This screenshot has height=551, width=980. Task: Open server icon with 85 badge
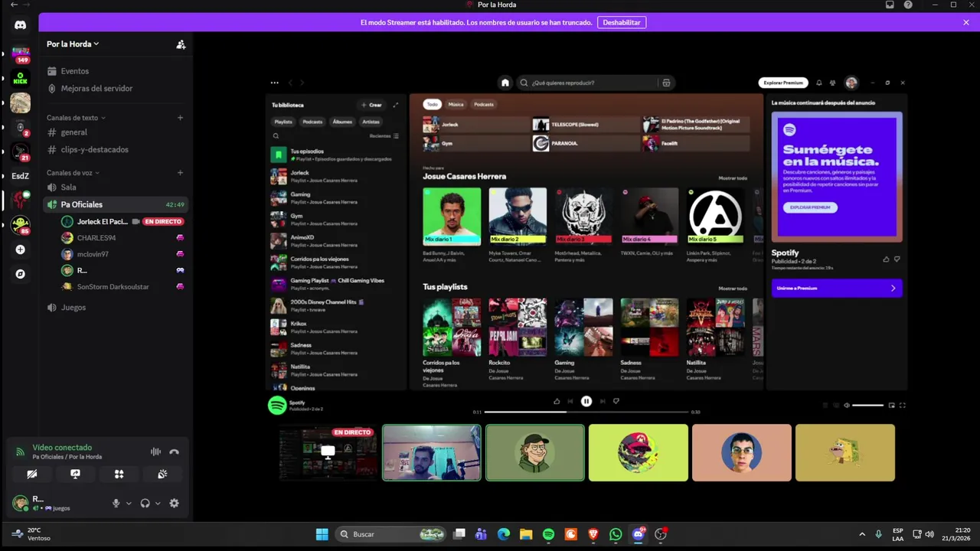(x=21, y=225)
